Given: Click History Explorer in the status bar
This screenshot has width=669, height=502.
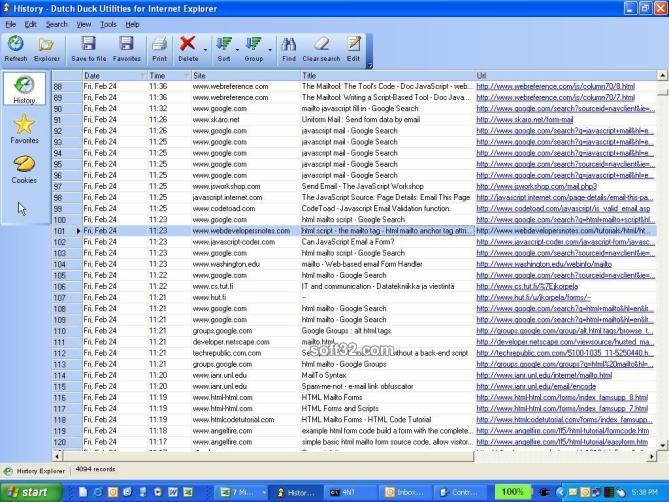Looking at the screenshot, I should click(x=35, y=471).
